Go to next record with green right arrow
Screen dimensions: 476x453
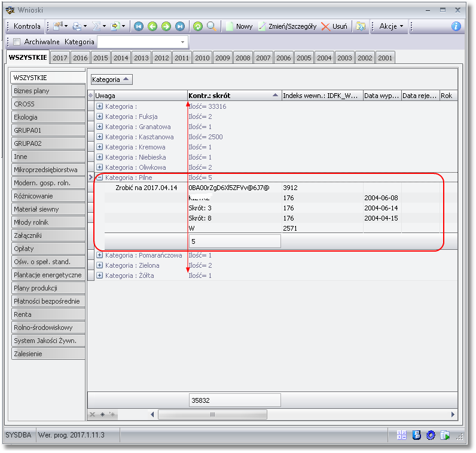166,27
